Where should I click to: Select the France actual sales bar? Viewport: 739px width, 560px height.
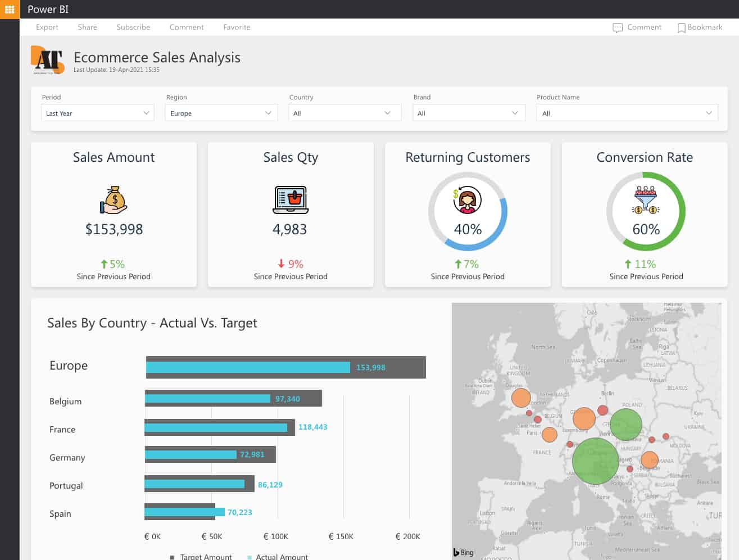[x=216, y=427]
